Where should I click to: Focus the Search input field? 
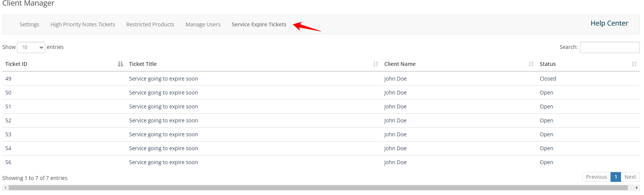(x=610, y=47)
